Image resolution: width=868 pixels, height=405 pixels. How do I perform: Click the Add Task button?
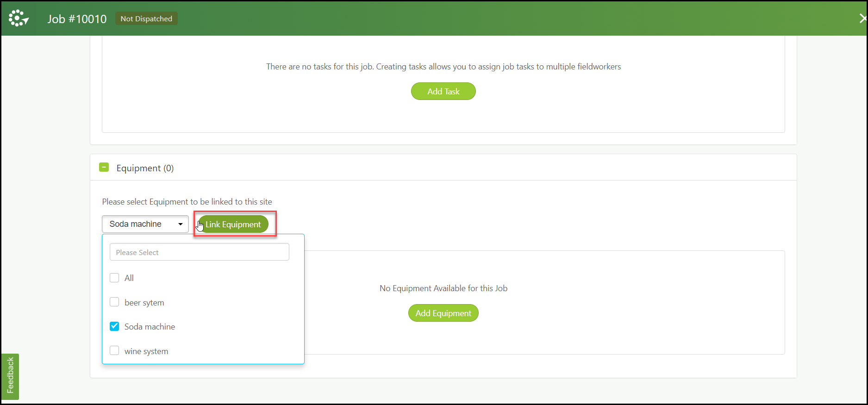point(443,91)
